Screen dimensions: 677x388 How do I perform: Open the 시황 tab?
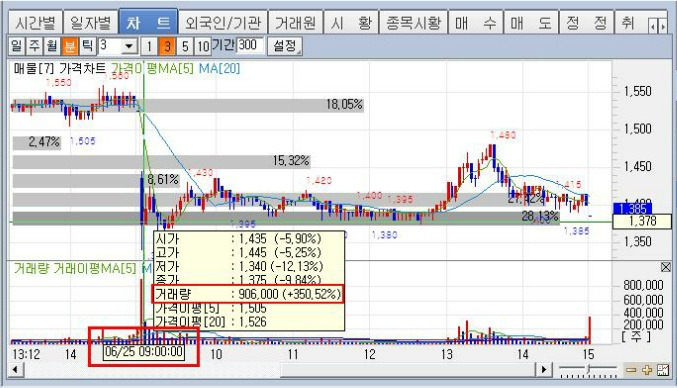351,22
